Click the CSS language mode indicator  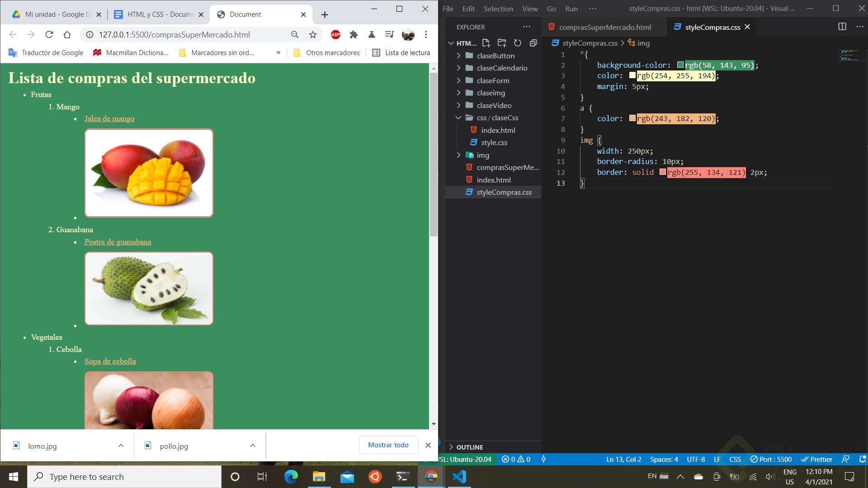click(735, 459)
